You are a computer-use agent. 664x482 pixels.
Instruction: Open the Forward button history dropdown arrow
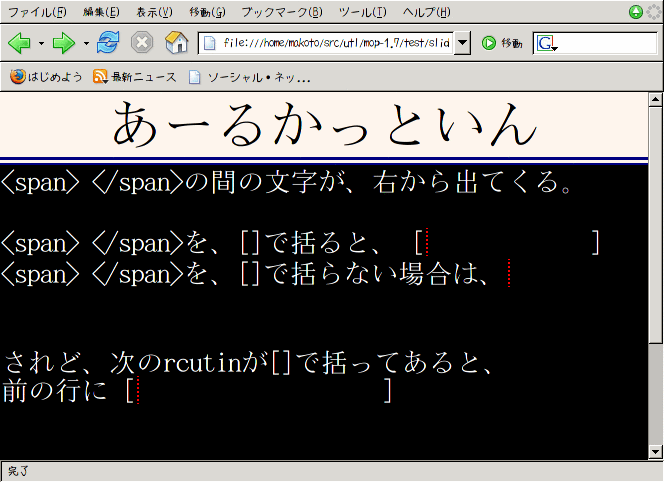click(x=86, y=43)
